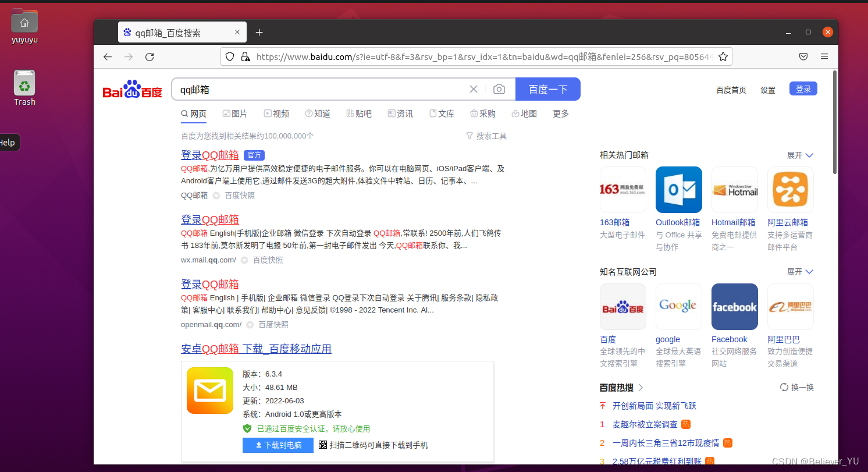Open the Firefox hamburger menu
Image resolution: width=868 pixels, height=472 pixels.
tap(824, 56)
